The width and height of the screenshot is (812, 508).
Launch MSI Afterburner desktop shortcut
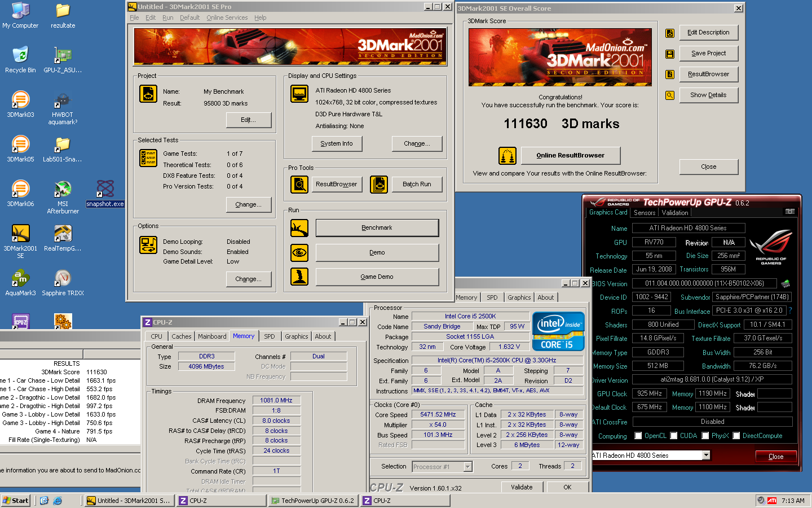(63, 196)
